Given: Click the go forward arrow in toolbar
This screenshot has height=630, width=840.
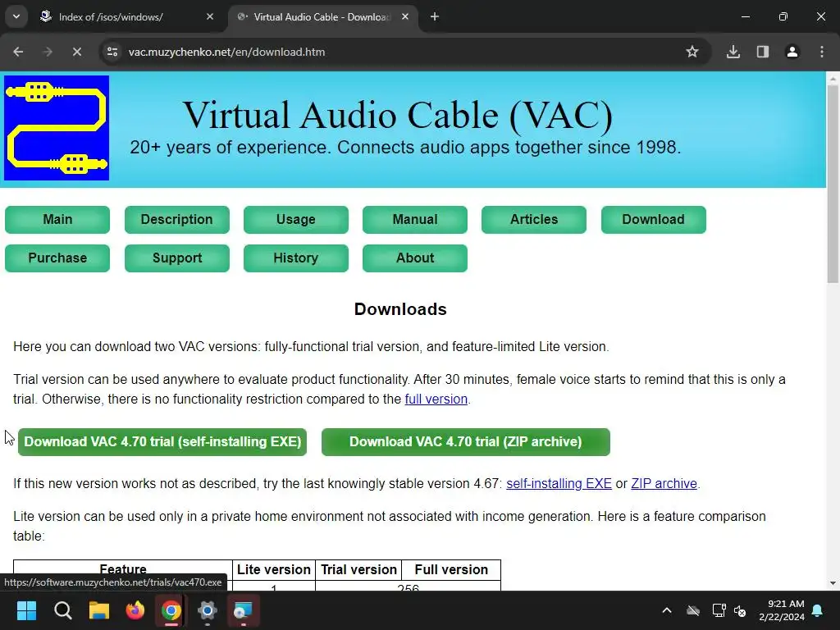Looking at the screenshot, I should point(48,52).
